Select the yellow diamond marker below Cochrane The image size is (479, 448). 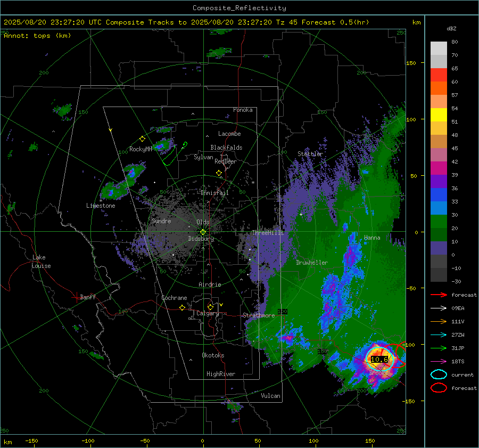(x=182, y=307)
